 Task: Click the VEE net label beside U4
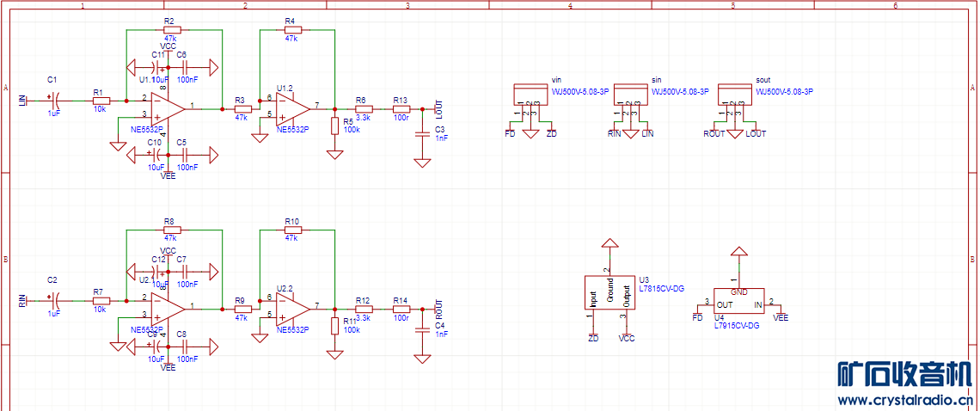pyautogui.click(x=781, y=317)
